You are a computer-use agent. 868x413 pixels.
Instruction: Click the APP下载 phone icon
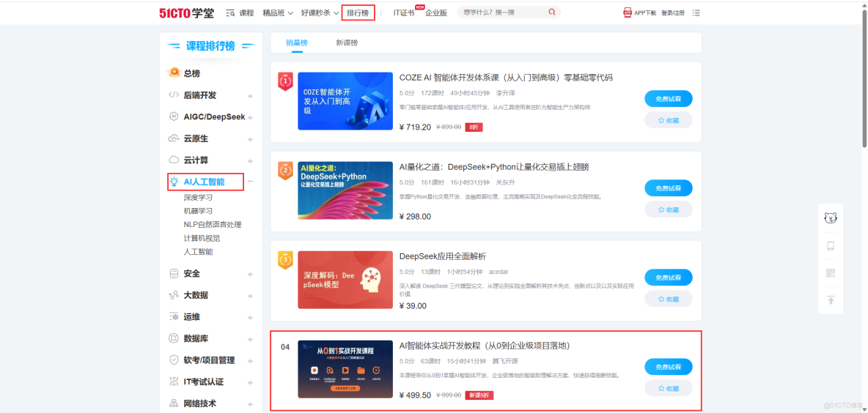[628, 12]
